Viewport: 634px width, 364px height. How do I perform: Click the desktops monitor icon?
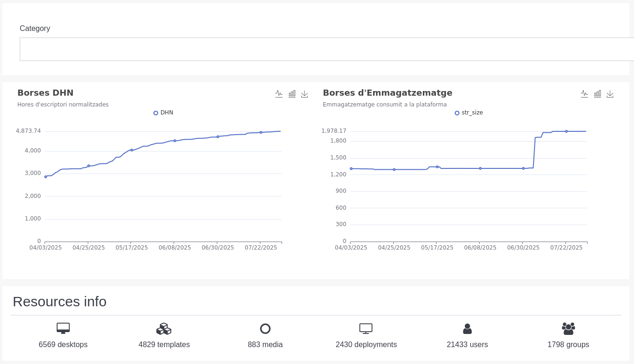point(63,328)
